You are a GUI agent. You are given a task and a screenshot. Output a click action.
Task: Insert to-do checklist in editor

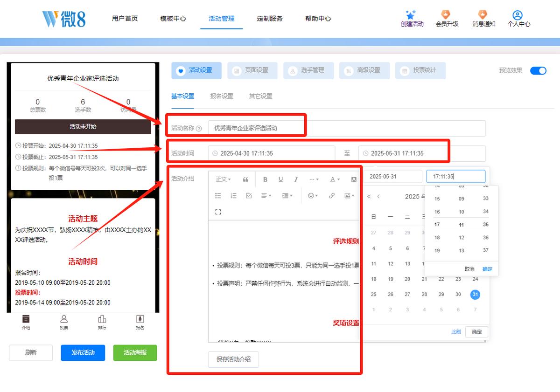point(249,196)
